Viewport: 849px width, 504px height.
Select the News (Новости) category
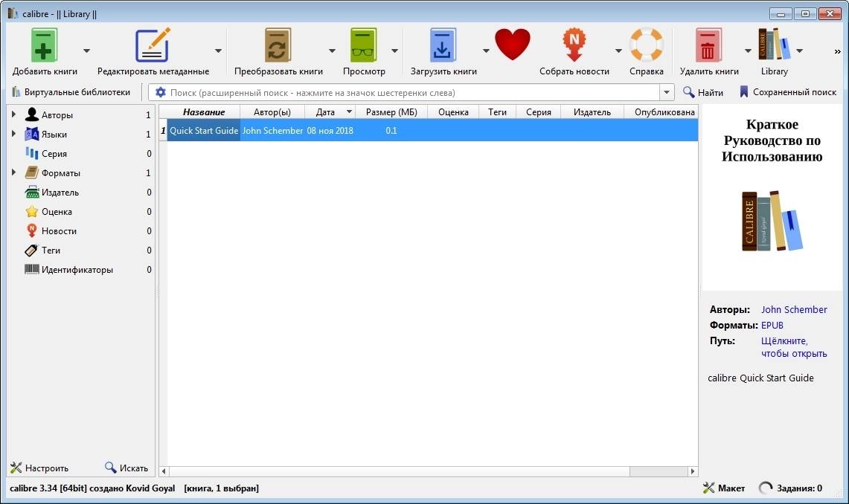pos(59,231)
